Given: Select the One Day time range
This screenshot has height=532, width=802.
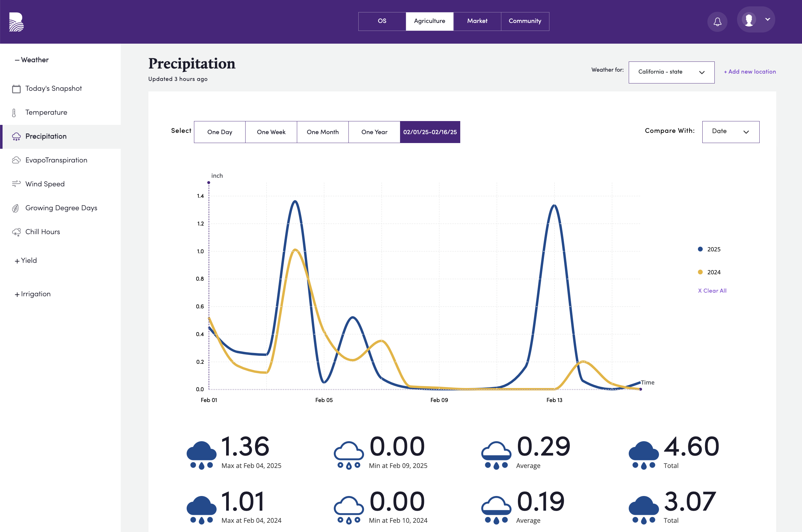Looking at the screenshot, I should coord(220,132).
